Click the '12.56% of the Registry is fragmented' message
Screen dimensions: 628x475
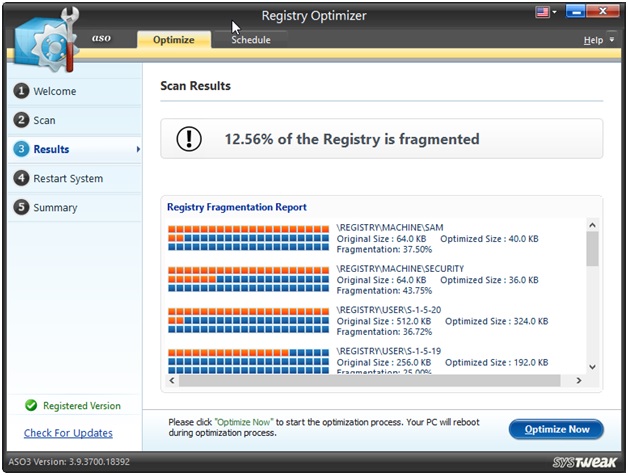(x=352, y=139)
